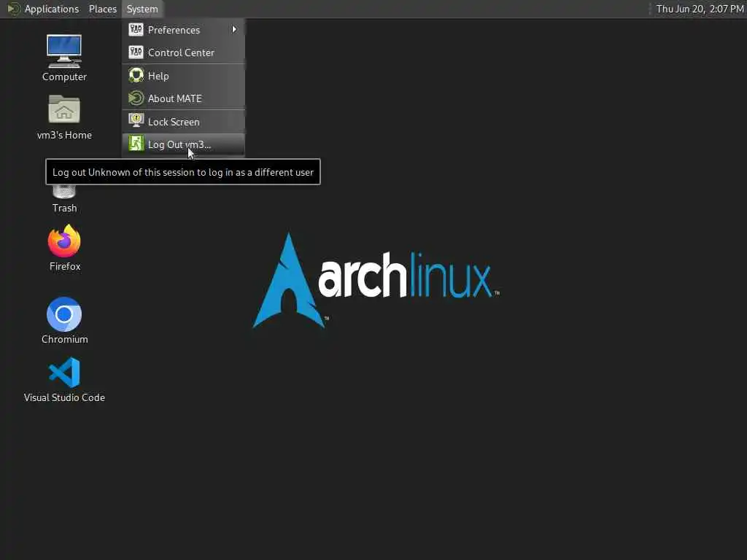Select Lock Screen menu entry
The height and width of the screenshot is (560, 747).
click(x=183, y=122)
